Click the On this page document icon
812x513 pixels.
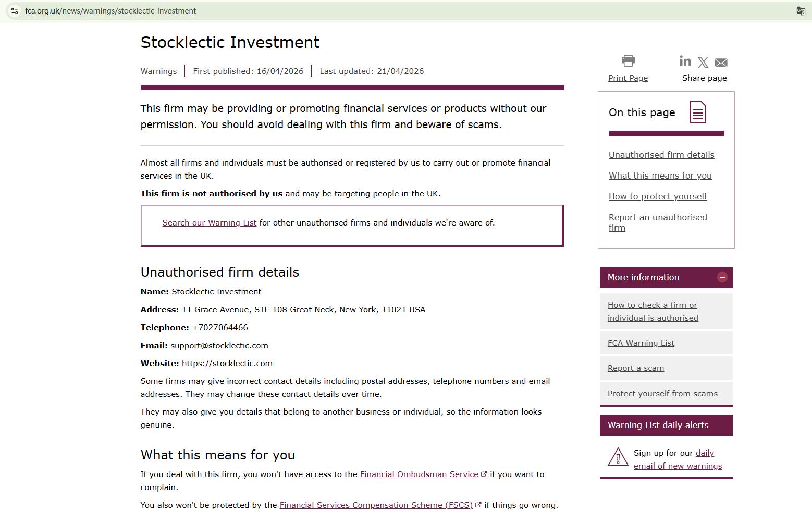tap(698, 112)
